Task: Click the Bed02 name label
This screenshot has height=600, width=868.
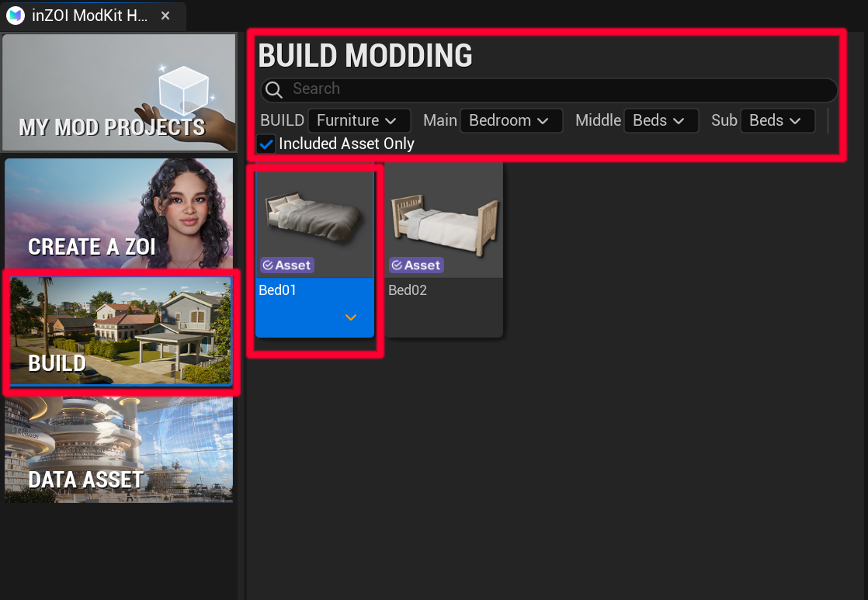Action: click(408, 290)
